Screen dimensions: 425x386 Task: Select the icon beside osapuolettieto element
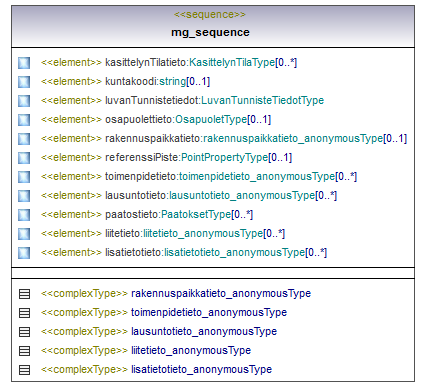click(24, 120)
